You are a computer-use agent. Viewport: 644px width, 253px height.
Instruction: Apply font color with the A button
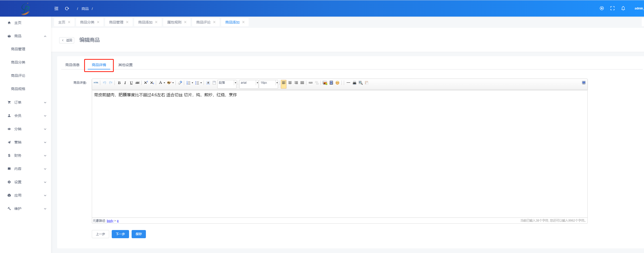(x=160, y=83)
